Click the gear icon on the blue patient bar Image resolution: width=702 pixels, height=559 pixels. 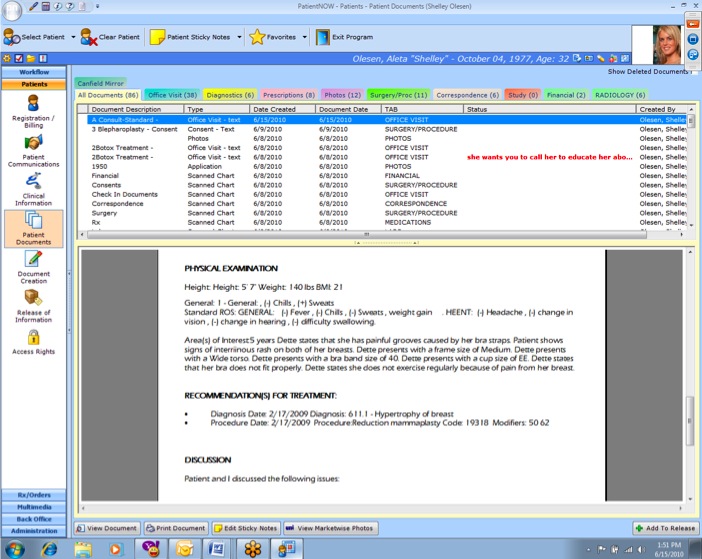[7, 59]
